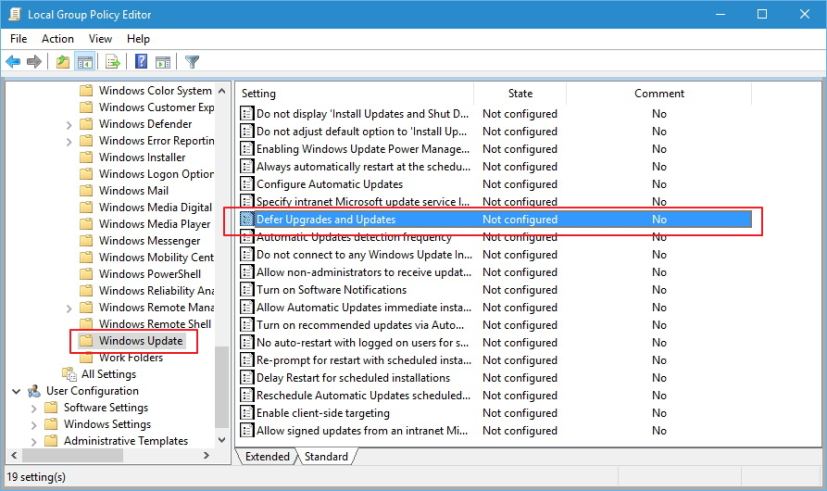Click tree horizontal scrollbar left arrow
The height and width of the screenshot is (491, 827).
[x=14, y=455]
